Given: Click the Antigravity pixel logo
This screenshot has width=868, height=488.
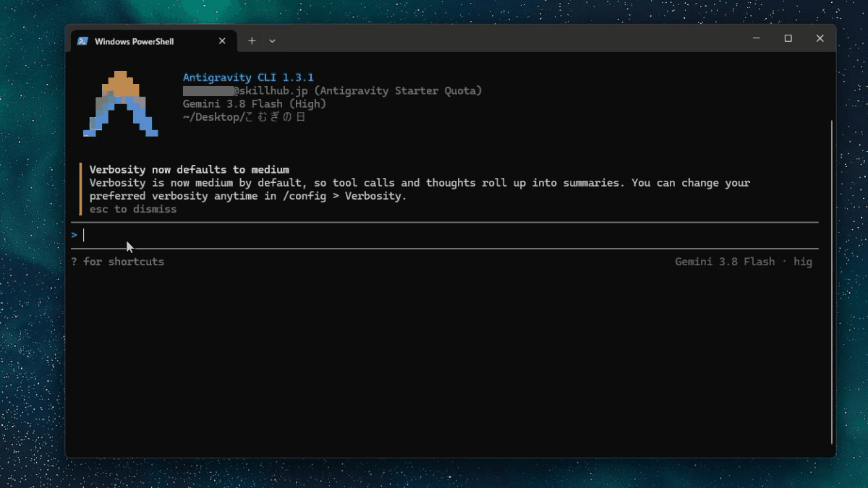Looking at the screenshot, I should pyautogui.click(x=120, y=103).
